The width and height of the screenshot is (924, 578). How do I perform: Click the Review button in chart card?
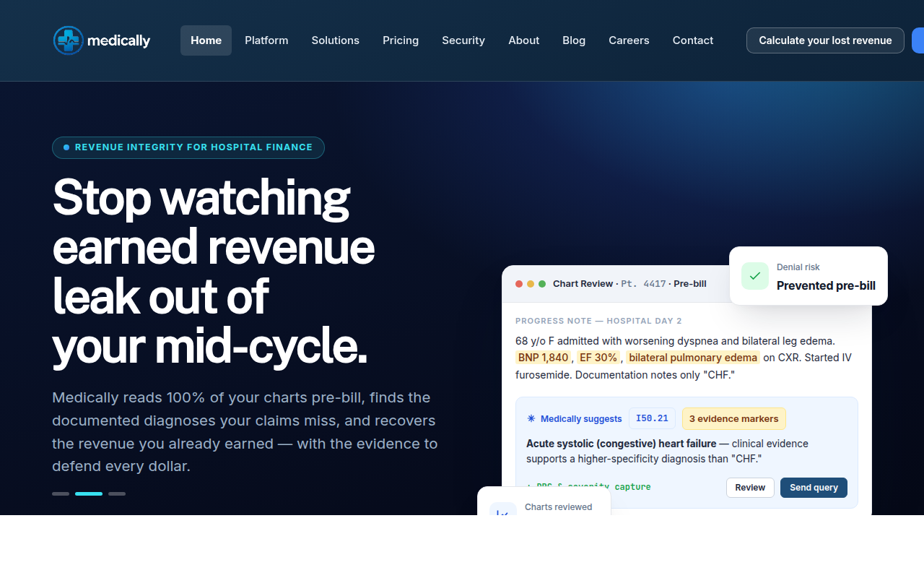pyautogui.click(x=750, y=488)
